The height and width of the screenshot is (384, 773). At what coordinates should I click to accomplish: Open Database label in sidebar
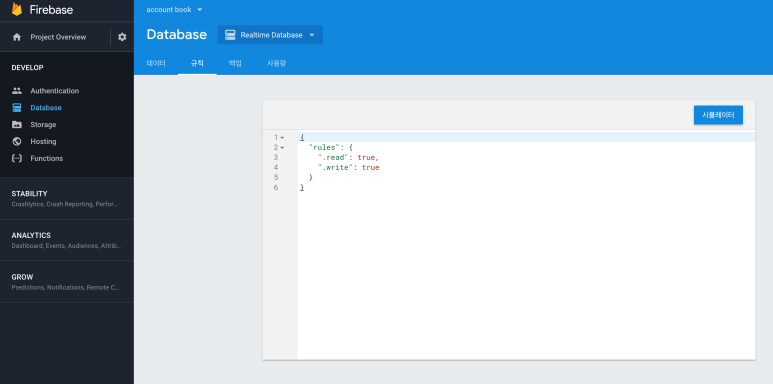(46, 107)
